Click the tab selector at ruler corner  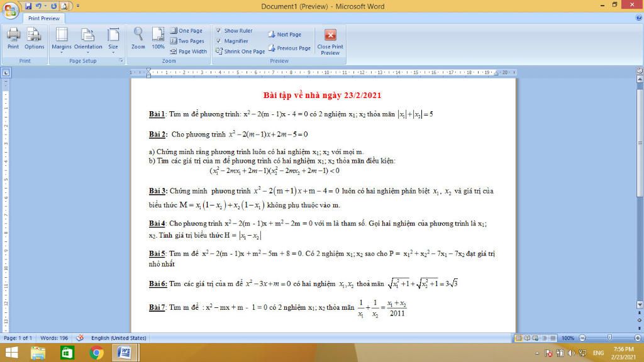point(6,73)
